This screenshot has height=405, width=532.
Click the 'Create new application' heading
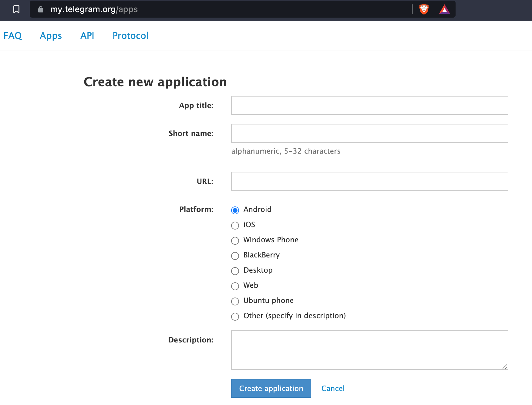point(155,82)
